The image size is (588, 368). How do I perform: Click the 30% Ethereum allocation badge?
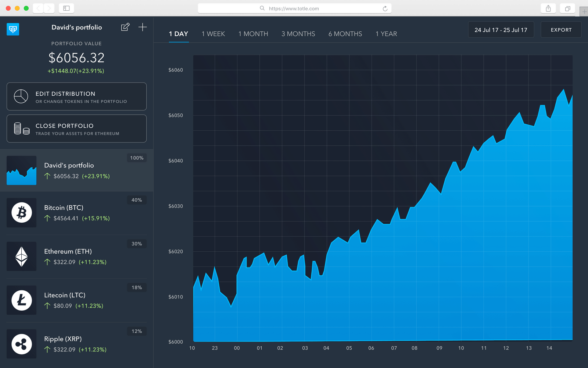137,244
